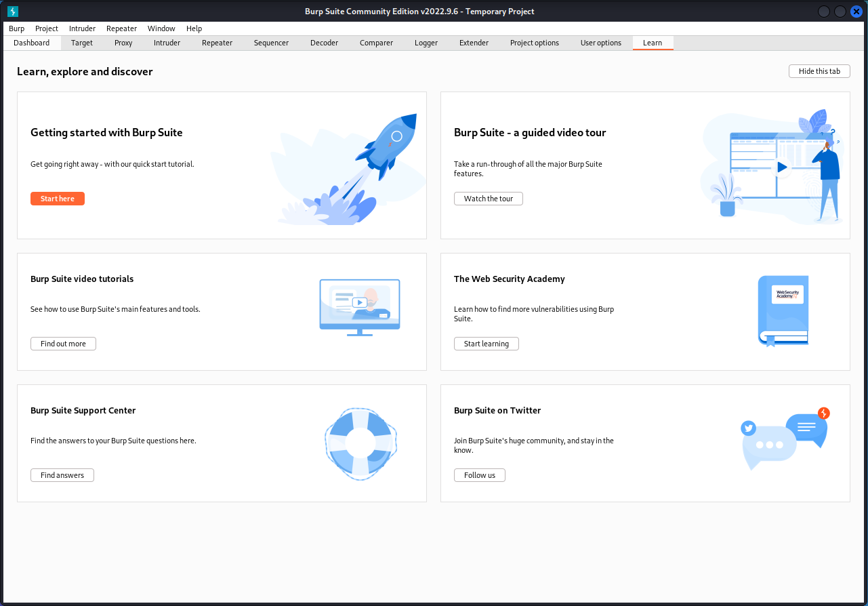The image size is (868, 606).
Task: Click the maximize window button in title bar
Action: pyautogui.click(x=840, y=12)
